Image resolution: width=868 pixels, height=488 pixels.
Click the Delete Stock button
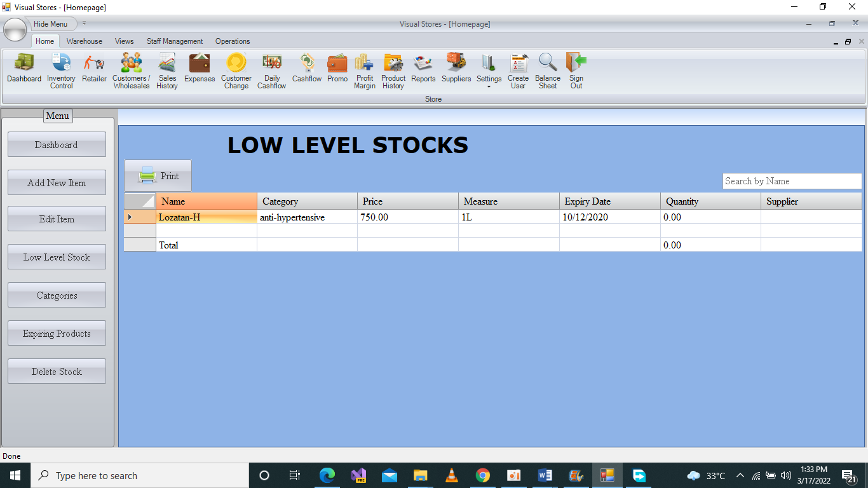click(x=57, y=371)
